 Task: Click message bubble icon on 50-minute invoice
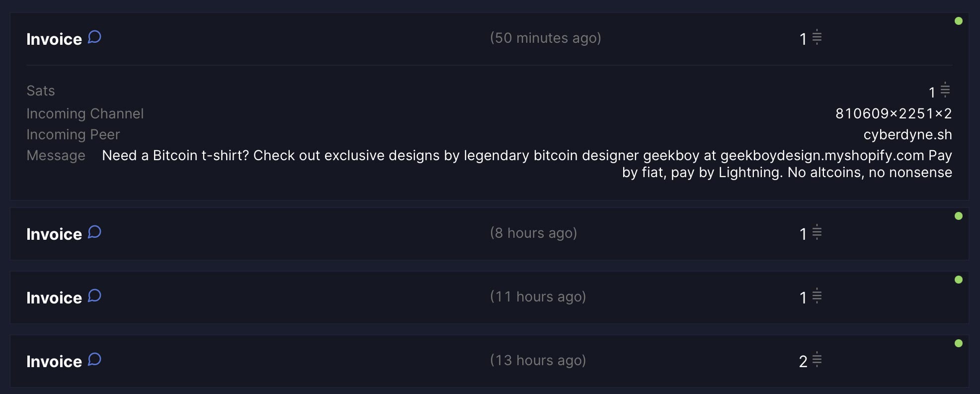tap(94, 37)
